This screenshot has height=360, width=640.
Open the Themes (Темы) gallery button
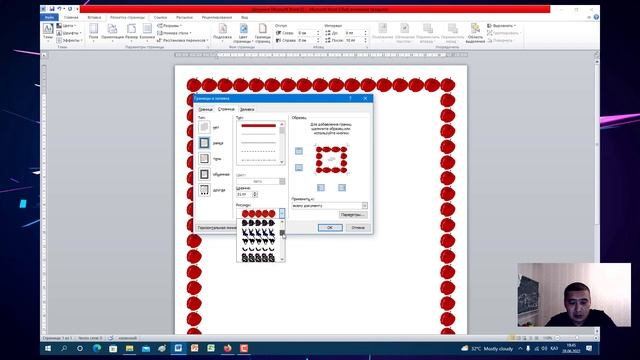(48, 32)
